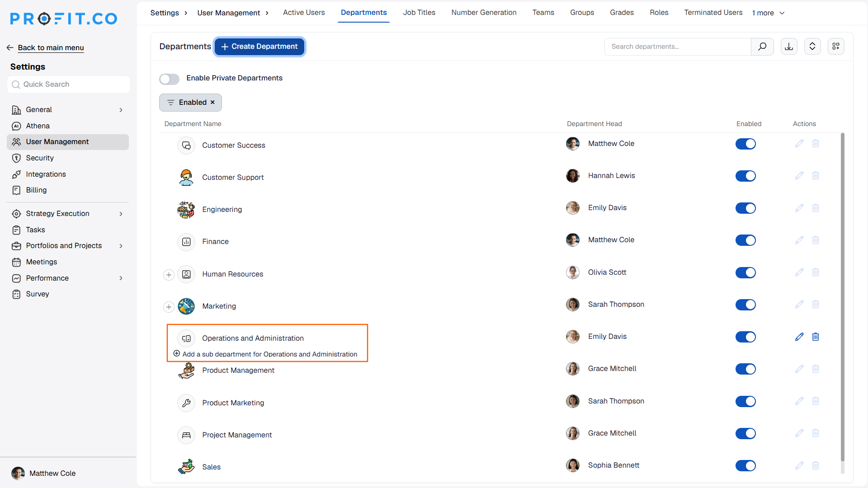Turn off the Marketing enabled toggle
Image resolution: width=868 pixels, height=488 pixels.
click(x=745, y=305)
